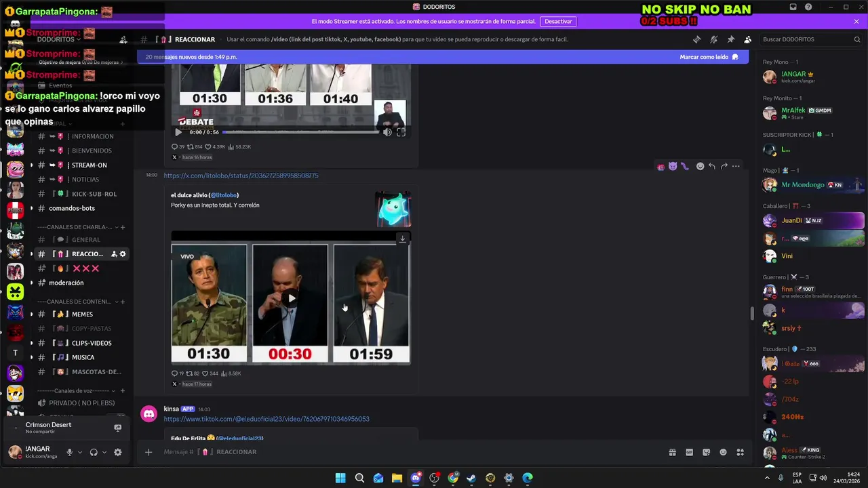Switch to the NOTICIAS channel
Viewport: 868px width, 488px height.
coord(81,179)
